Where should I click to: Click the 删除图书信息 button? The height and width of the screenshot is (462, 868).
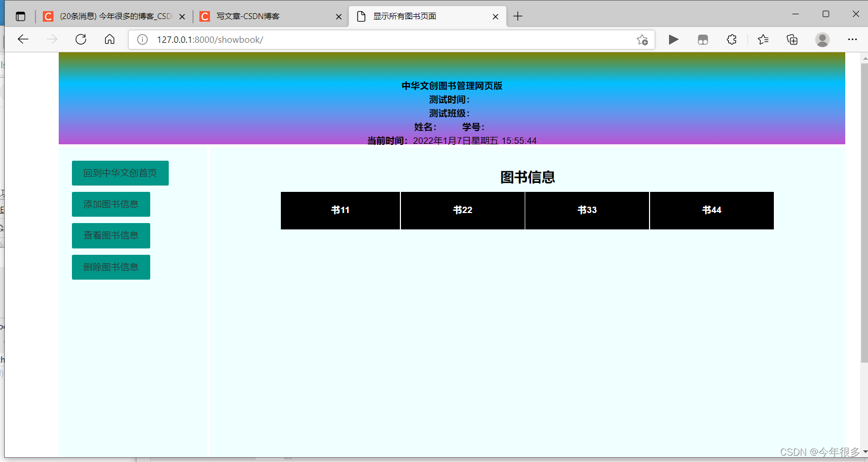coord(111,267)
